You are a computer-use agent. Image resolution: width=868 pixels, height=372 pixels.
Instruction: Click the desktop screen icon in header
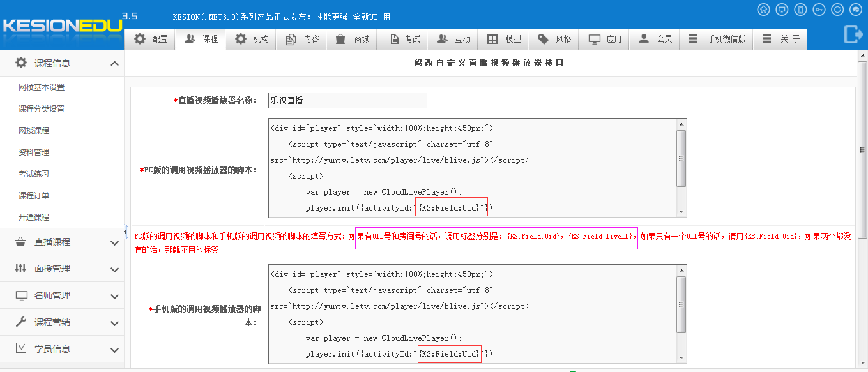[782, 10]
